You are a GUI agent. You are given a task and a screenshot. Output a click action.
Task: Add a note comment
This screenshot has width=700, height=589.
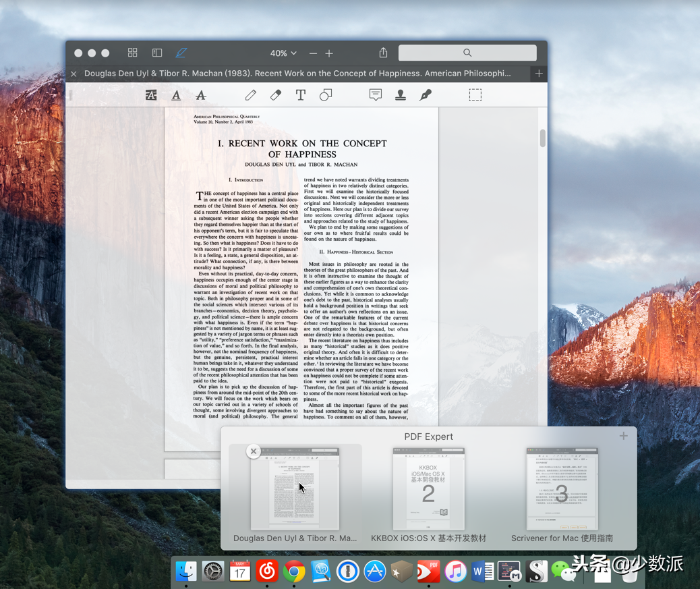pyautogui.click(x=376, y=94)
